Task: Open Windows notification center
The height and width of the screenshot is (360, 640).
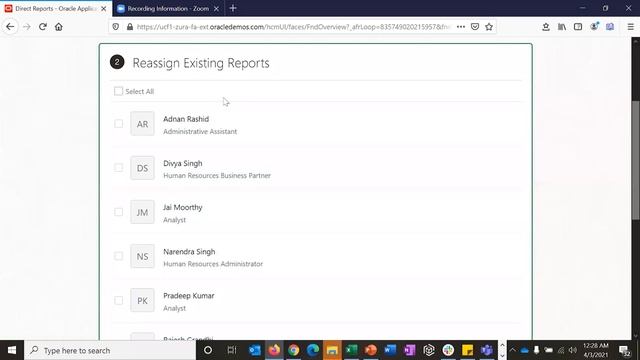Action: pyautogui.click(x=624, y=351)
